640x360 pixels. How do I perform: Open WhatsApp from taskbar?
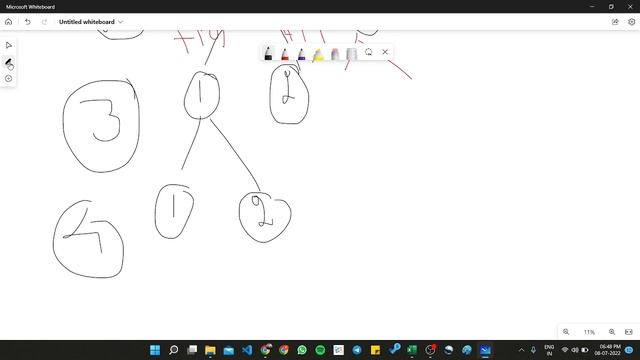coord(302,350)
